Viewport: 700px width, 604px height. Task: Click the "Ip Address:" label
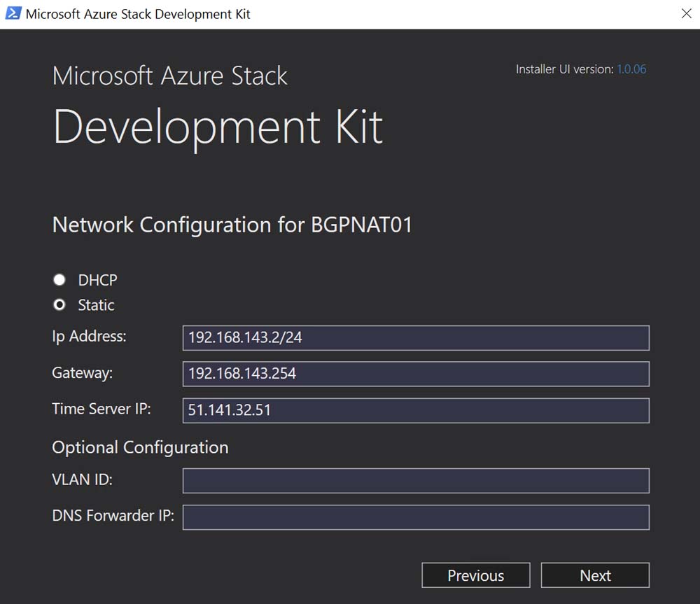pyautogui.click(x=89, y=337)
